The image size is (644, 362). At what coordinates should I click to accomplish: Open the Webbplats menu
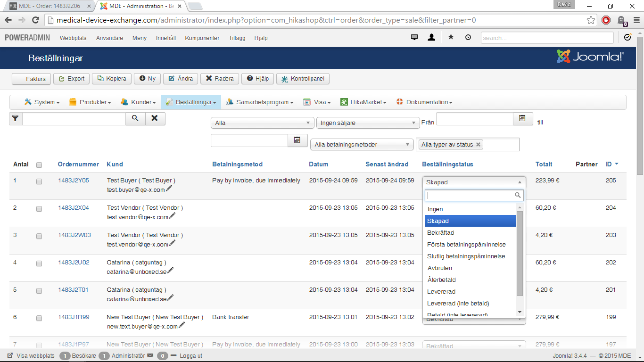tap(73, 38)
